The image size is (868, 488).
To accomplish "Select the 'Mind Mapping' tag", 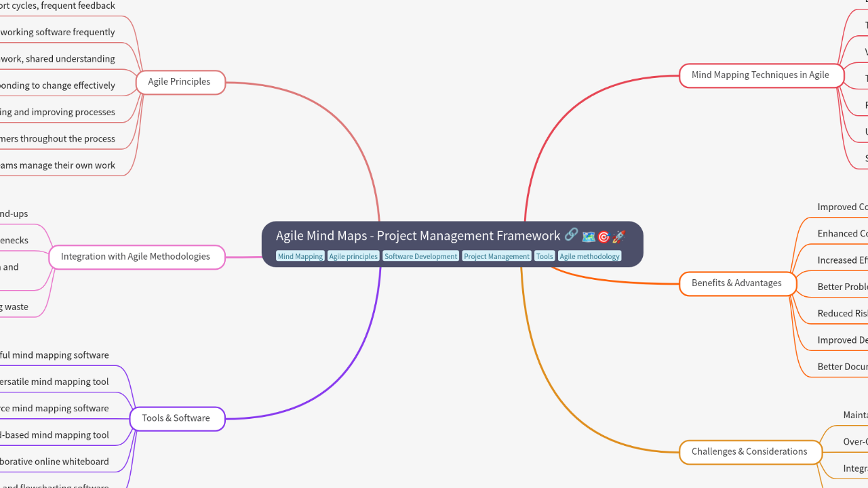I will click(x=300, y=256).
